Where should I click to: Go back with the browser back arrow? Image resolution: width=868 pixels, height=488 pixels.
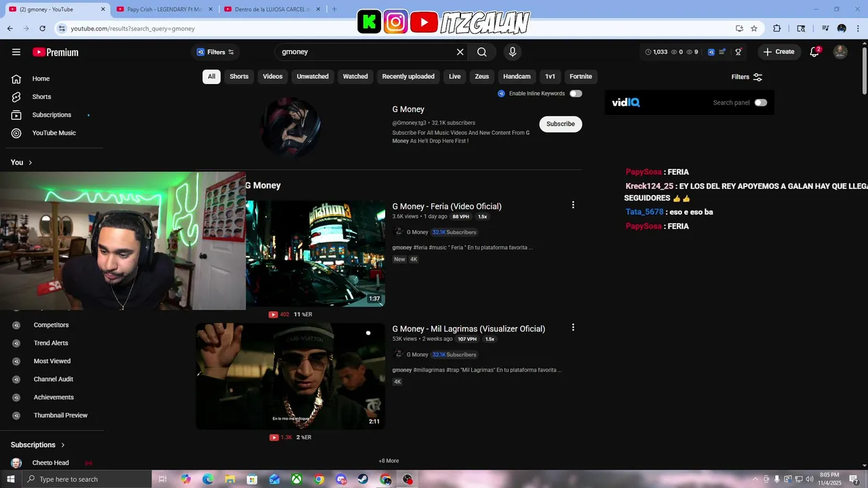(9, 28)
